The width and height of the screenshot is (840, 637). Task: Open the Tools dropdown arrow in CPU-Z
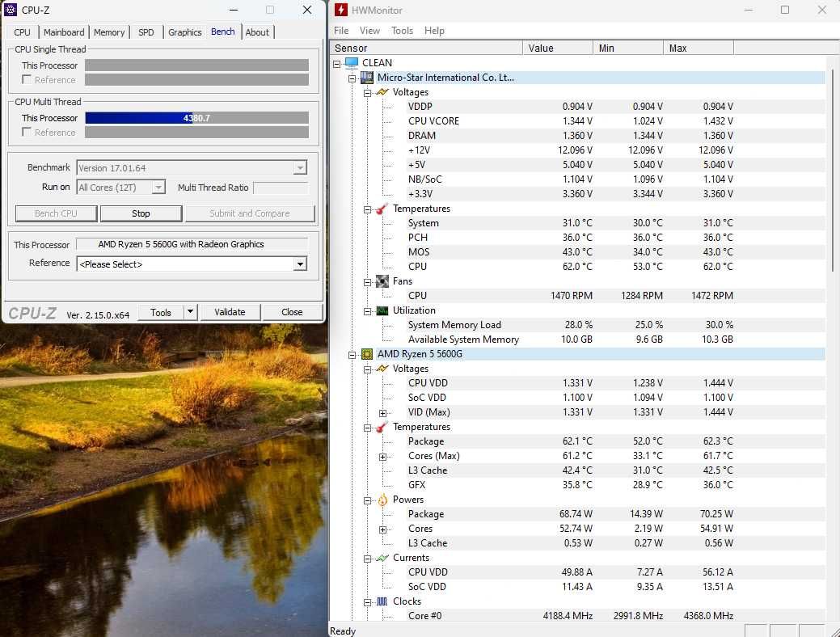coord(190,311)
